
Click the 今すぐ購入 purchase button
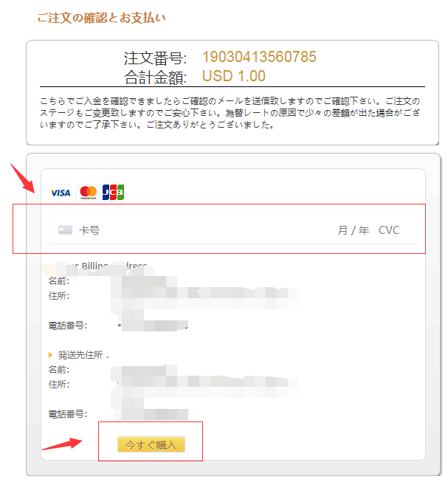coord(151,444)
